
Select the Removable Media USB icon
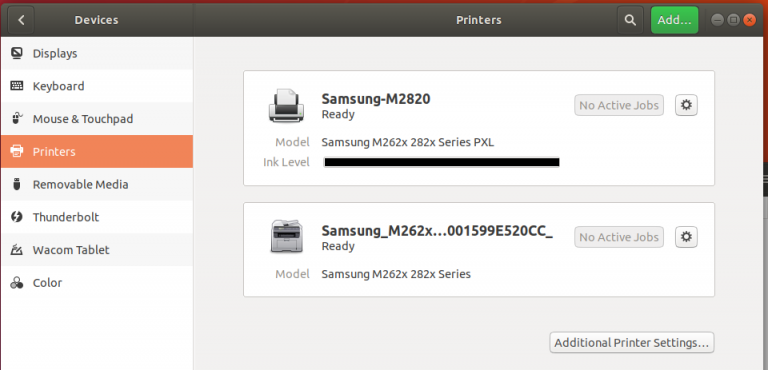pyautogui.click(x=17, y=184)
